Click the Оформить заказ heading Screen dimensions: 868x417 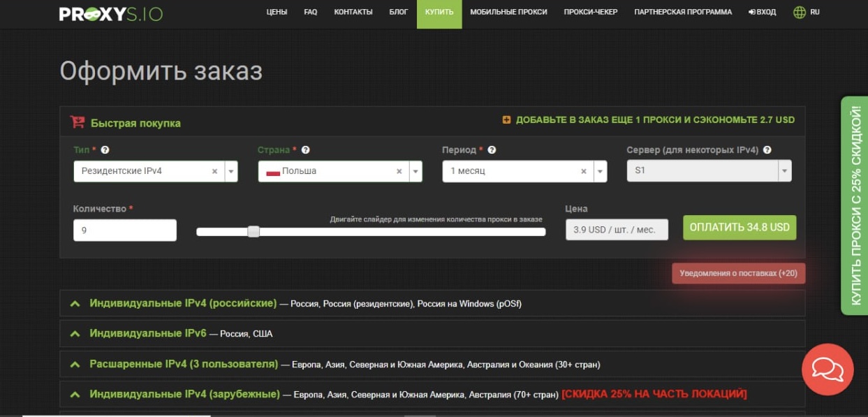coord(161,71)
